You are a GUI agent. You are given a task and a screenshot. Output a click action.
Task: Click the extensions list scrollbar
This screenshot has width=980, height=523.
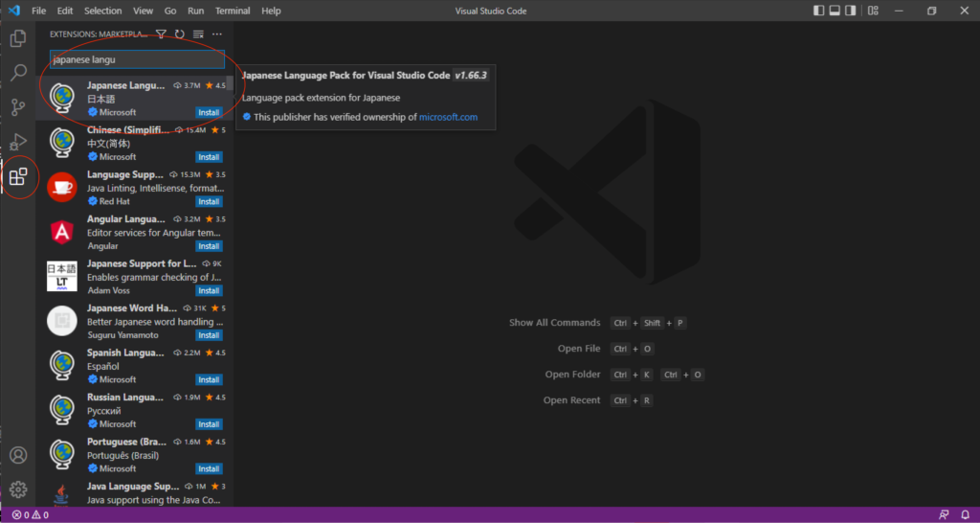(230, 84)
